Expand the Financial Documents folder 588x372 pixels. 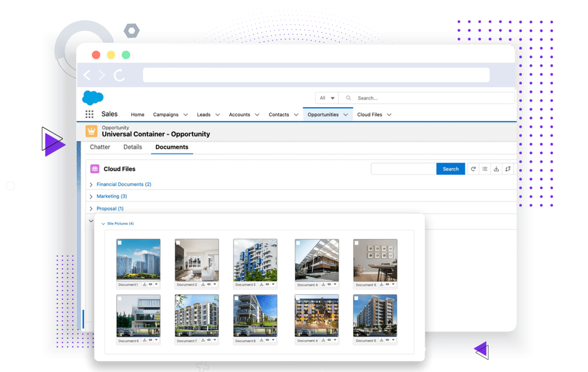coord(91,184)
